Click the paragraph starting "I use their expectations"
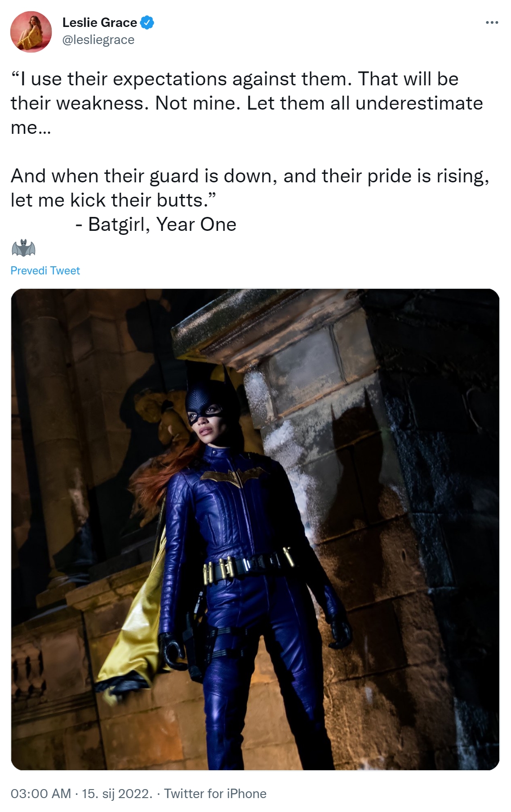The width and height of the screenshot is (511, 812). (247, 103)
